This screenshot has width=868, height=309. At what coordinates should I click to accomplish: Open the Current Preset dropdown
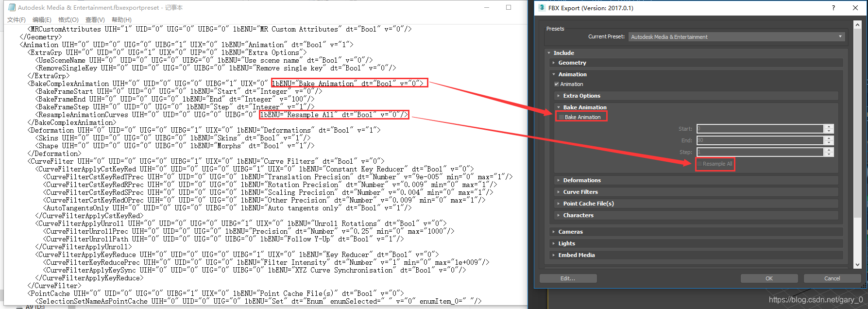(736, 37)
